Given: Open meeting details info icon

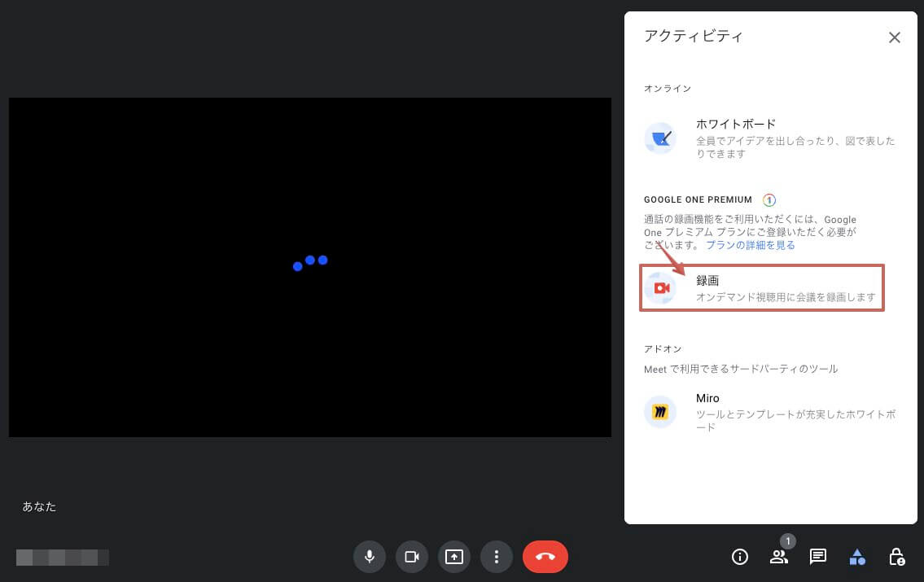Looking at the screenshot, I should click(x=739, y=557).
